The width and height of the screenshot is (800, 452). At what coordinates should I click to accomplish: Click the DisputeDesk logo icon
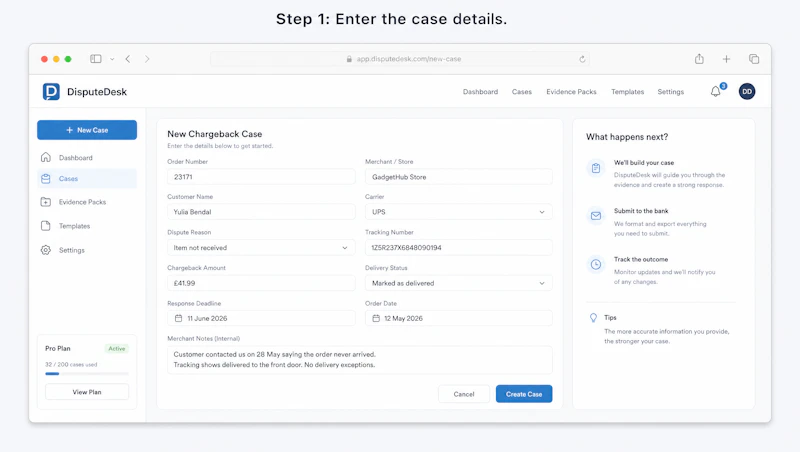(51, 92)
